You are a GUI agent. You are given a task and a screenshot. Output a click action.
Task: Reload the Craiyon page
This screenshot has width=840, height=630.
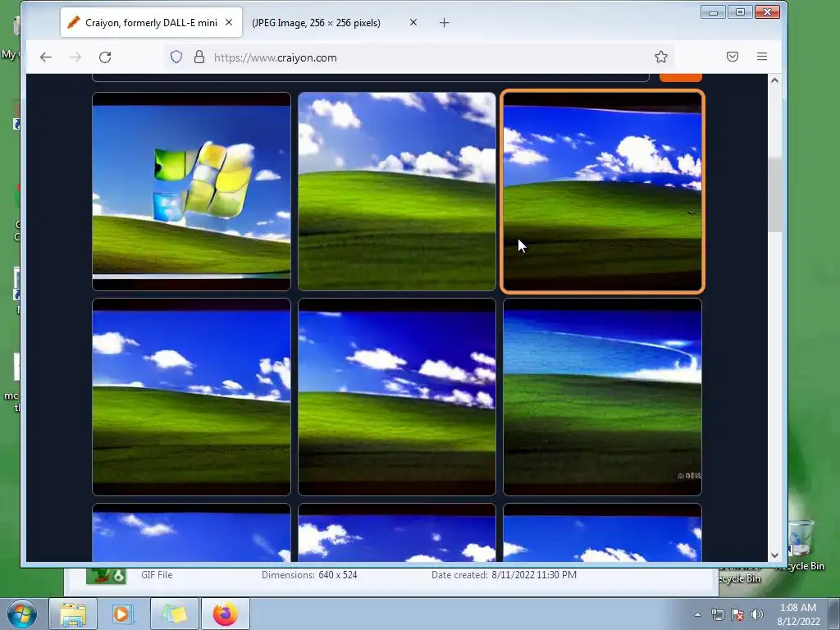pos(105,57)
